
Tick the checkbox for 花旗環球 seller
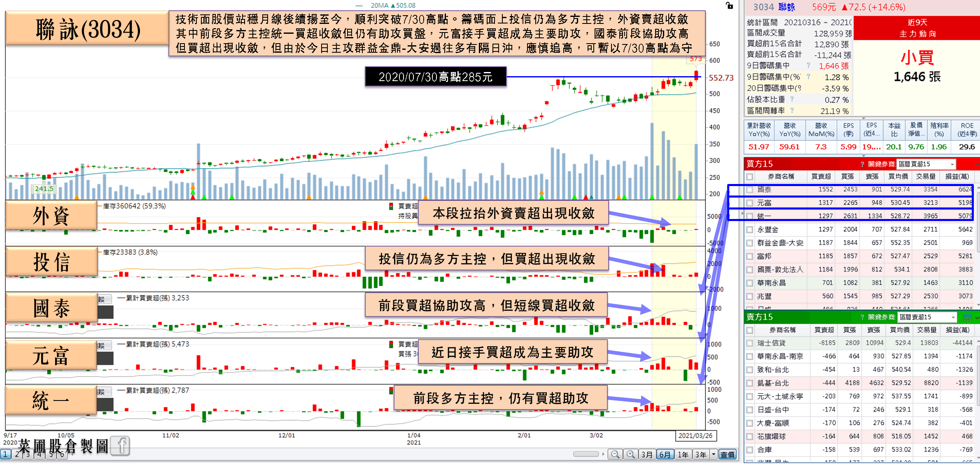[750, 437]
